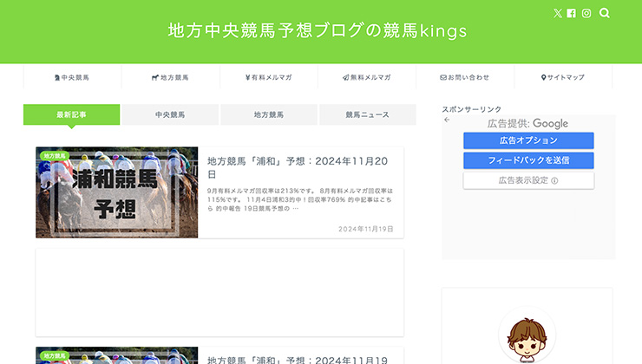The height and width of the screenshot is (364, 642).
Task: Switch to the 競馬ニュース tab
Action: pyautogui.click(x=367, y=114)
